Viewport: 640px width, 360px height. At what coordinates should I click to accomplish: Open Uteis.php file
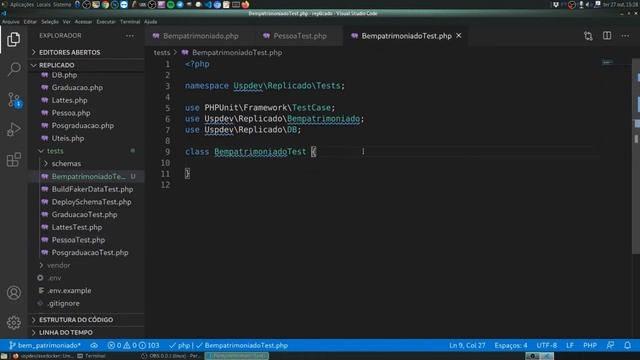(86, 138)
